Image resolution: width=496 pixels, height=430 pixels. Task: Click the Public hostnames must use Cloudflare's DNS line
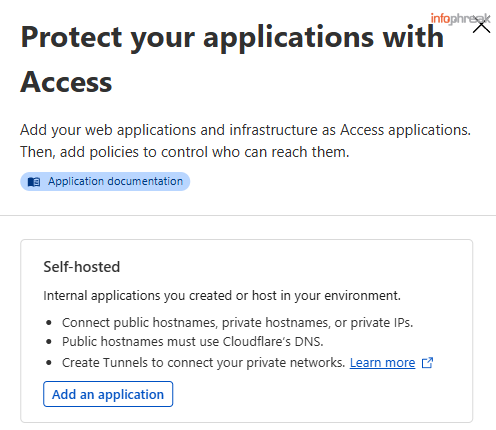pos(193,342)
